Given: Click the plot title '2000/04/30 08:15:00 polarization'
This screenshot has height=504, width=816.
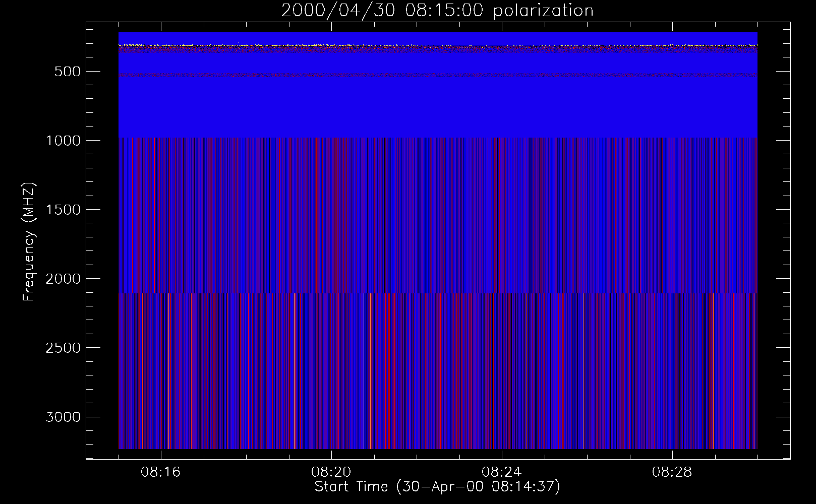Looking at the screenshot, I should click(x=437, y=11).
